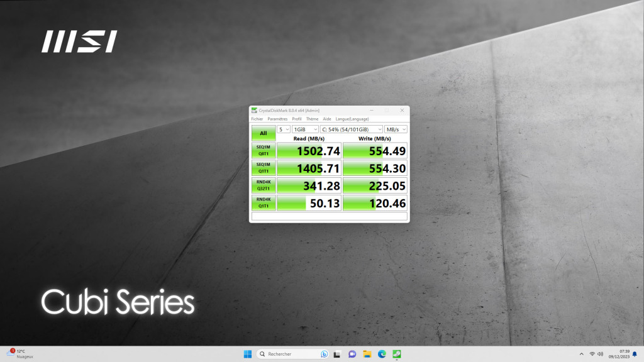Open the clock showing 07:39 09/12/2023
Screen dimensions: 644x362
[x=619, y=354]
